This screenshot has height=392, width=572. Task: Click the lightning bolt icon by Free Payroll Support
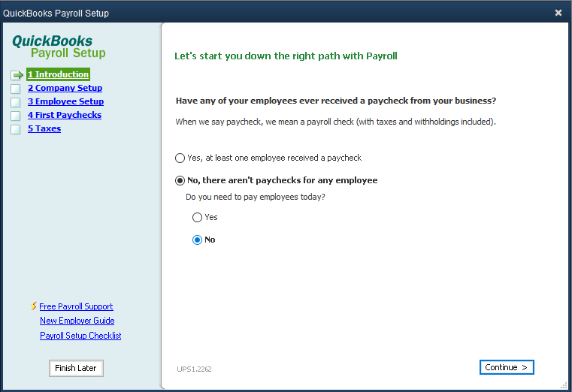tap(34, 306)
